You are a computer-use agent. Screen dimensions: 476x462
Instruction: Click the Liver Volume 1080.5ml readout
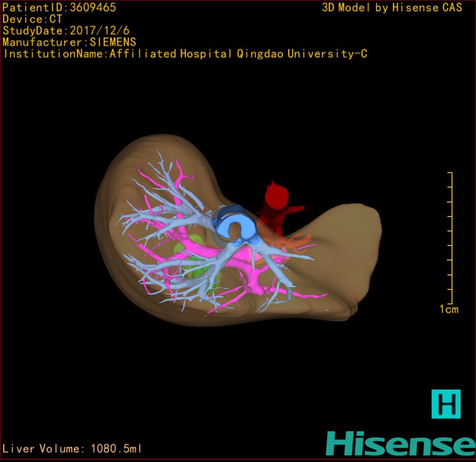72,449
